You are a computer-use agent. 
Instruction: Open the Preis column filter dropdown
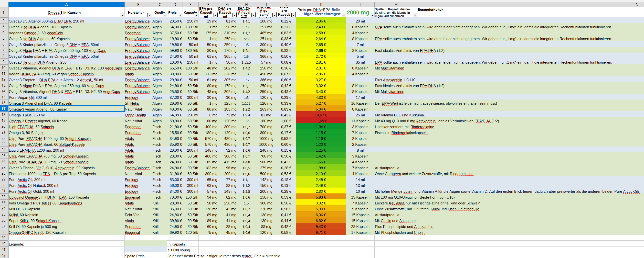click(x=180, y=15)
